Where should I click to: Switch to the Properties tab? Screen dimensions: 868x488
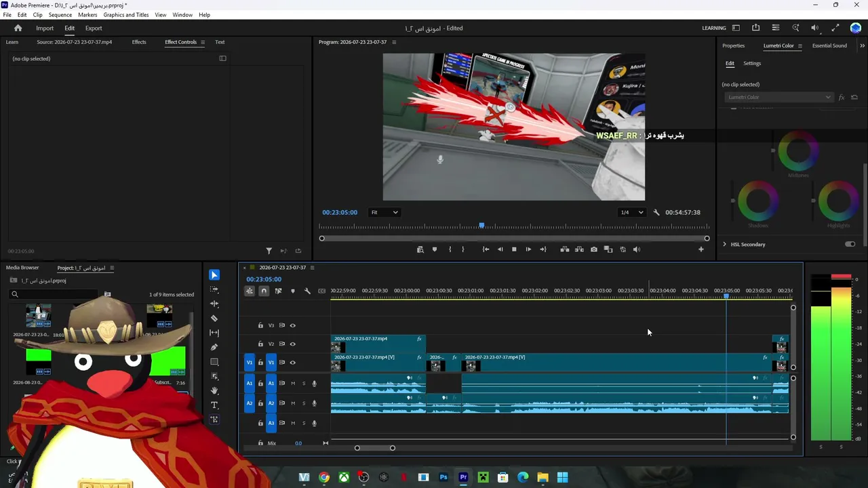(x=733, y=45)
